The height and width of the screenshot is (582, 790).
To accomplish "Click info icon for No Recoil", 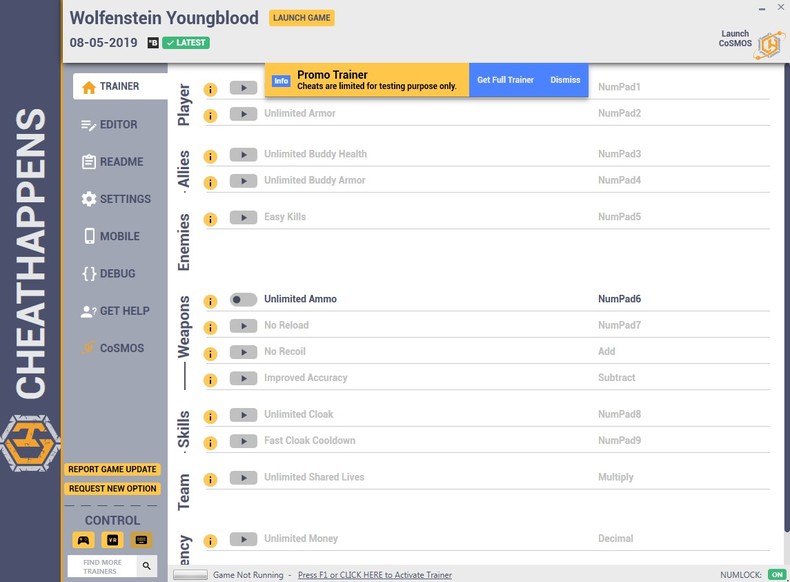I will [x=210, y=354].
